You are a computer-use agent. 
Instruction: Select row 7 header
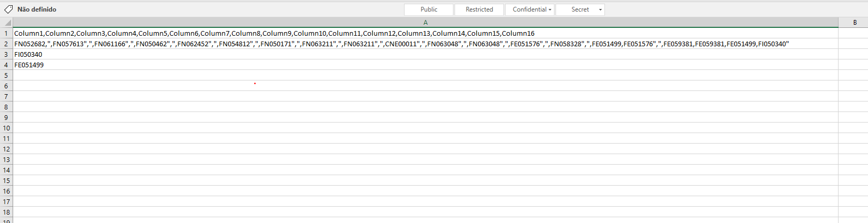point(6,96)
